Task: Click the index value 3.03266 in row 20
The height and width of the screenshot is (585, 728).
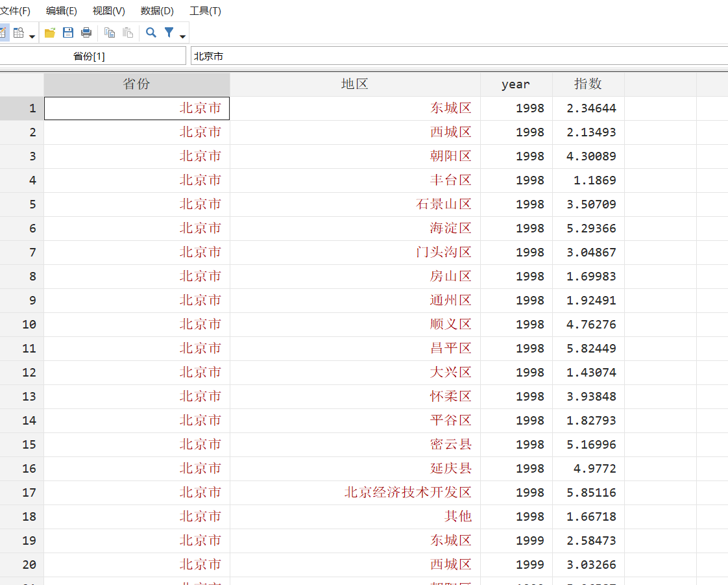Action: pos(588,565)
